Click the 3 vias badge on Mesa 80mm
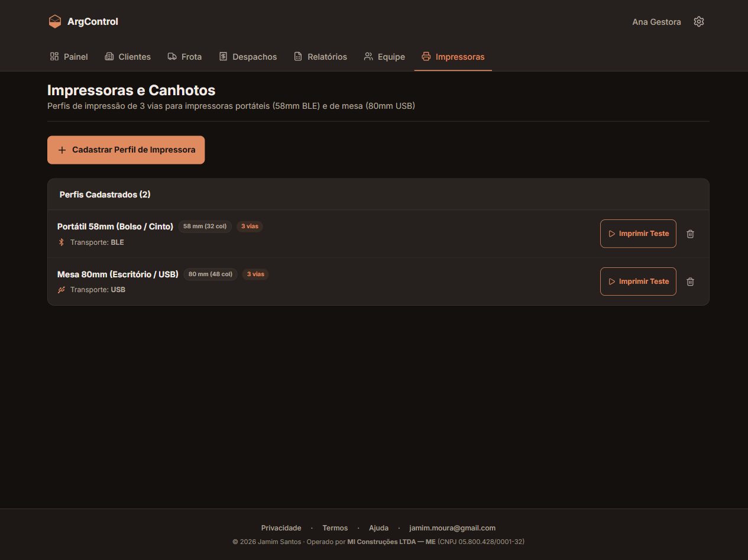748x560 pixels. 255,274
